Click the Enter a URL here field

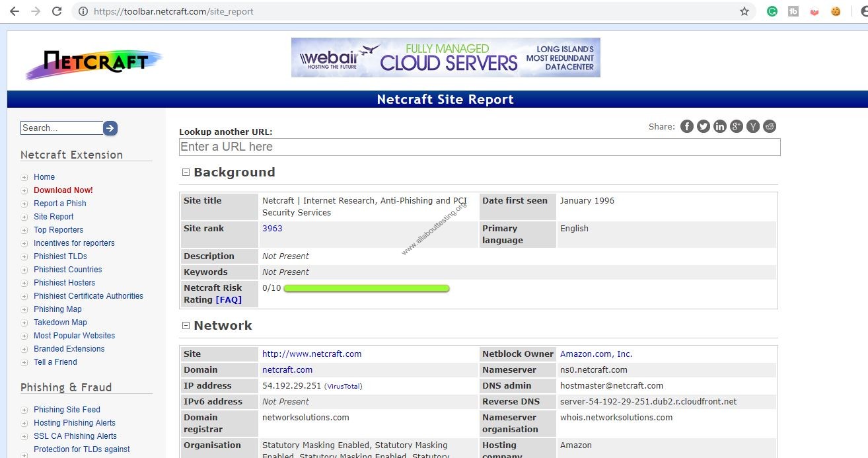coord(480,147)
